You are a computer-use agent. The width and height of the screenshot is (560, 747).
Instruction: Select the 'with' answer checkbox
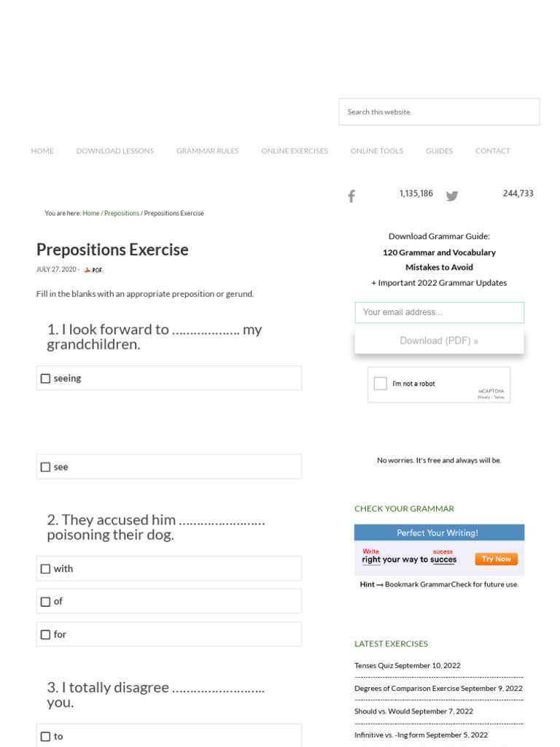[46, 569]
